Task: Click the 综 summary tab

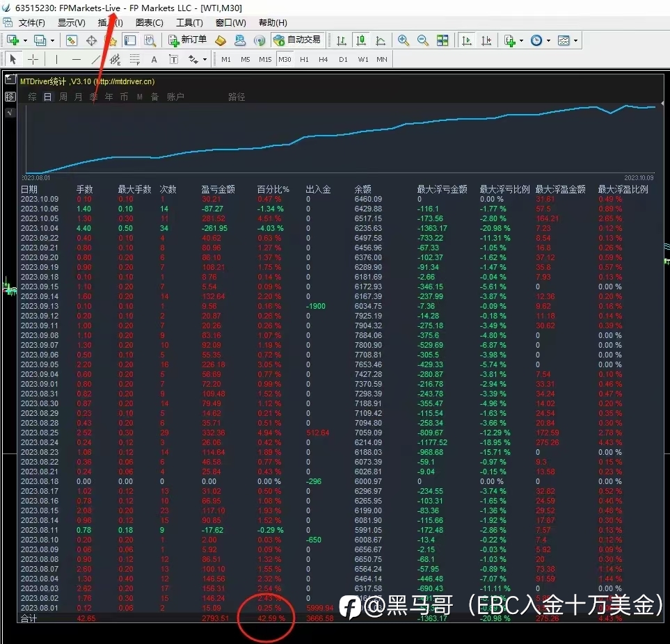Action: 32,97
